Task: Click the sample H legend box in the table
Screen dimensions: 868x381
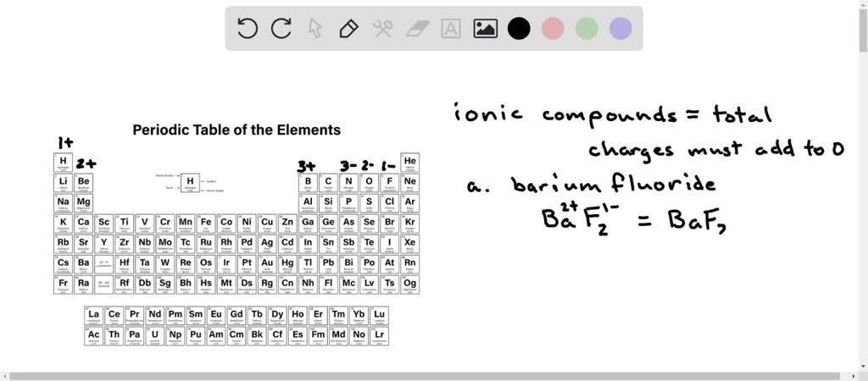Action: coord(190,182)
